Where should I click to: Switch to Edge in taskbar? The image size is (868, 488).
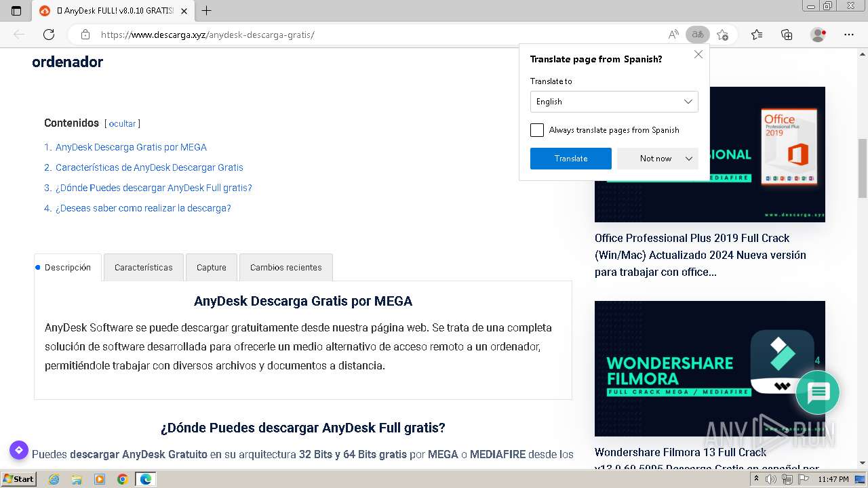coord(146,479)
